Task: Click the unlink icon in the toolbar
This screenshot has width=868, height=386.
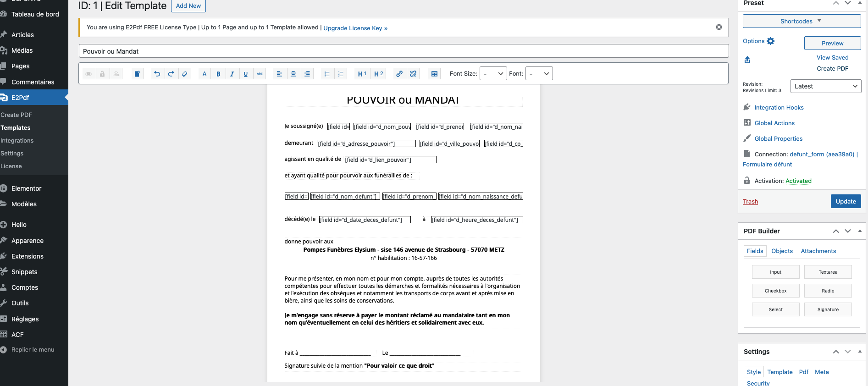Action: click(x=413, y=74)
